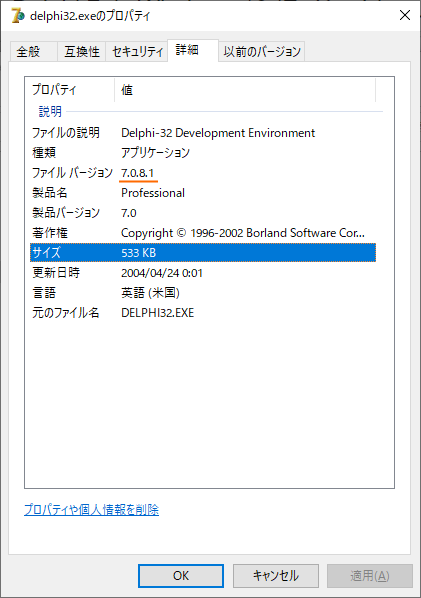421x598 pixels.
Task: Click the アプリケーション value
Action: pos(155,153)
